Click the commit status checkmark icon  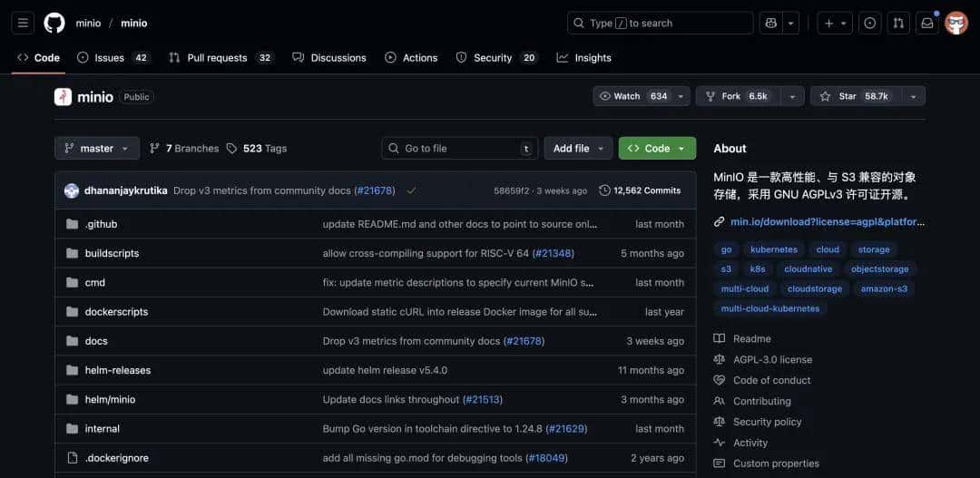(411, 190)
